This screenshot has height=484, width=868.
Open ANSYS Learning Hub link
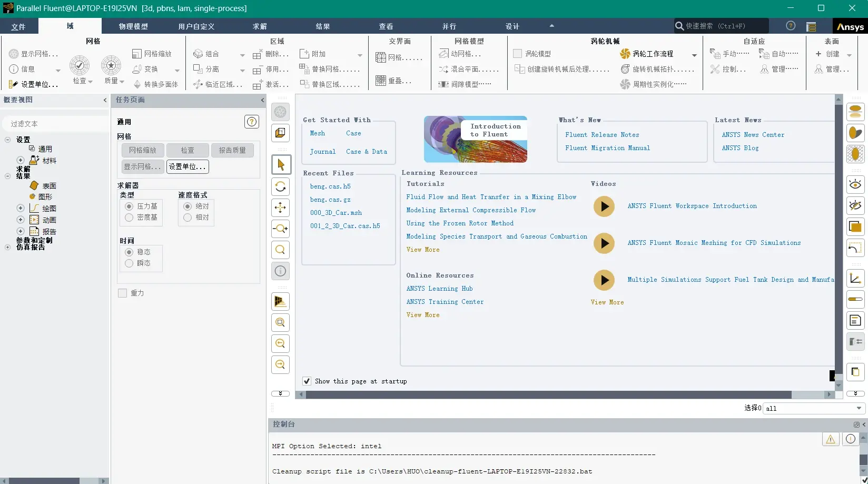point(439,289)
